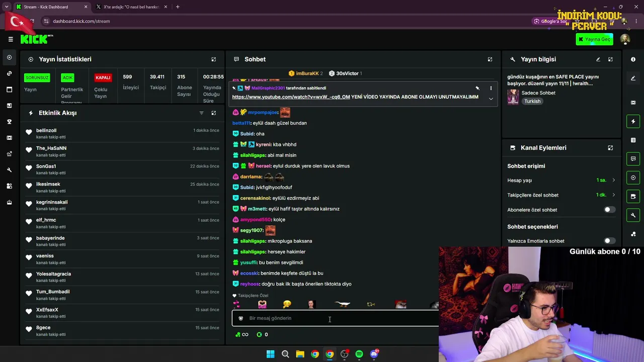
Task: Open bellinzoll's follow activity entry
Action: pyautogui.click(x=122, y=133)
